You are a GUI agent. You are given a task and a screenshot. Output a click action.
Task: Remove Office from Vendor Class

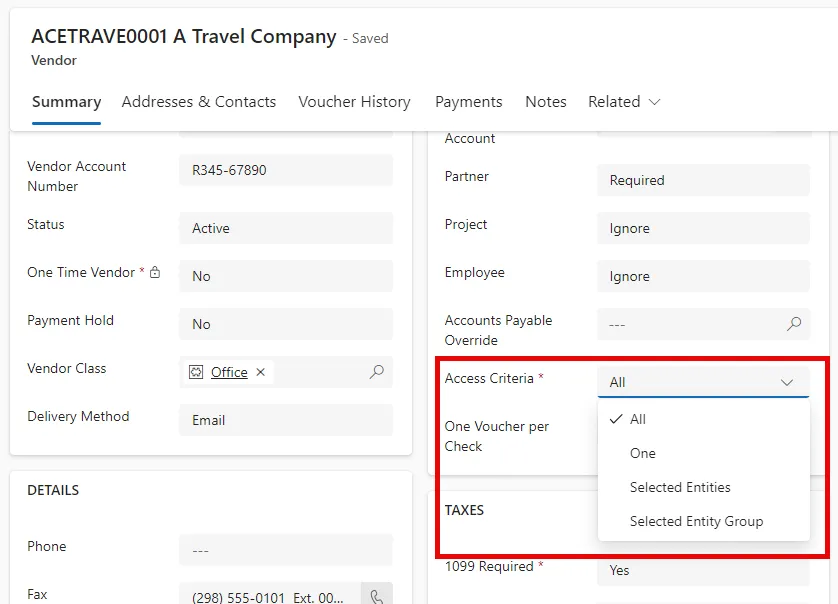(260, 372)
